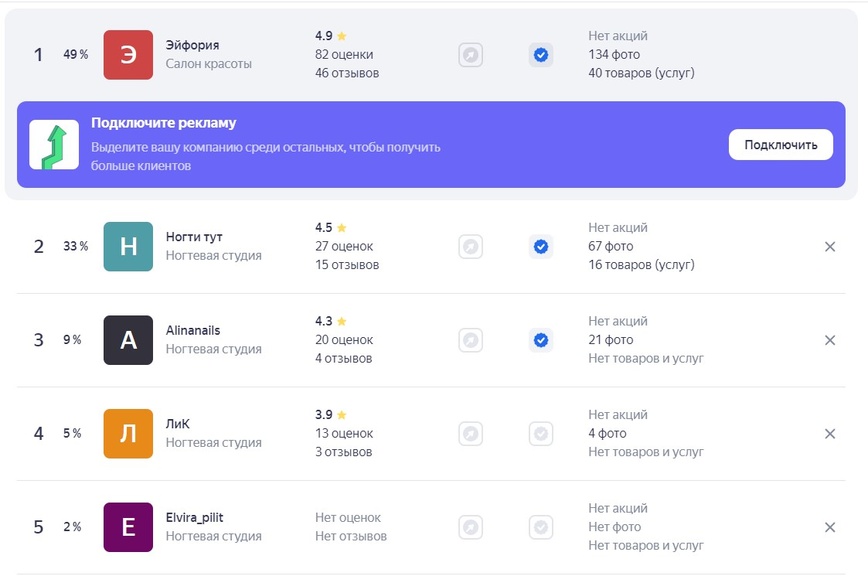
Task: Click the greyed verified badge for ЛиК
Action: click(x=541, y=433)
